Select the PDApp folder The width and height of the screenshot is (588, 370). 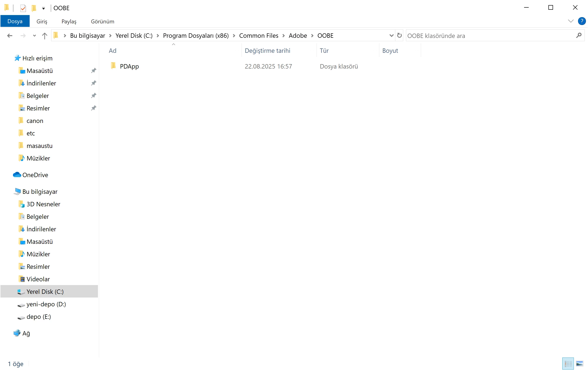pos(129,66)
